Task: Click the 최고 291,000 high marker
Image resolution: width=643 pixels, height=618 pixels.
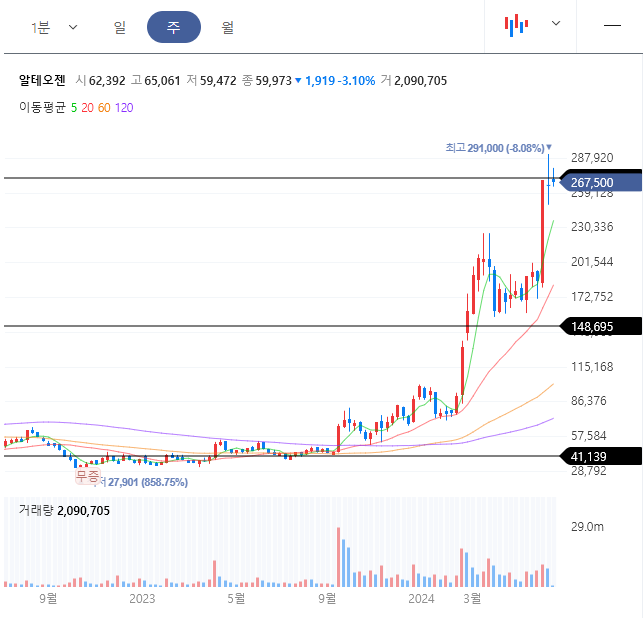Action: [x=499, y=148]
